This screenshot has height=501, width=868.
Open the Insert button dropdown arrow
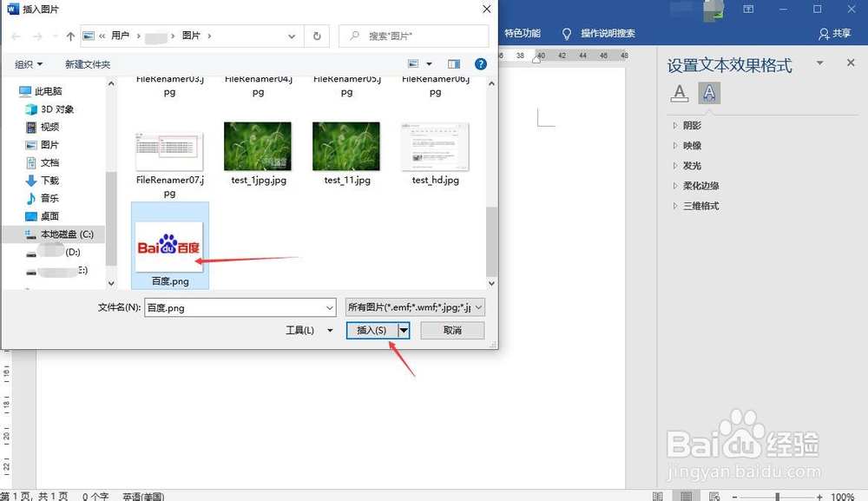coord(404,331)
